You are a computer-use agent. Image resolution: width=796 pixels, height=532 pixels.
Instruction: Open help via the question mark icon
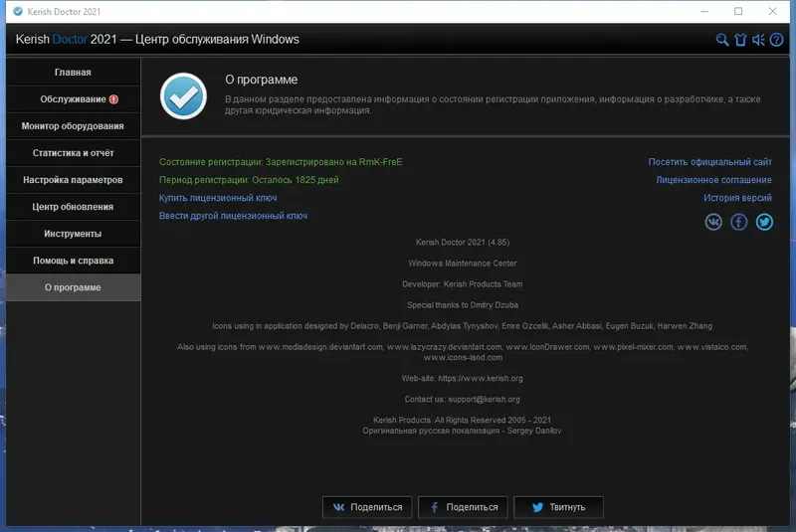click(776, 40)
